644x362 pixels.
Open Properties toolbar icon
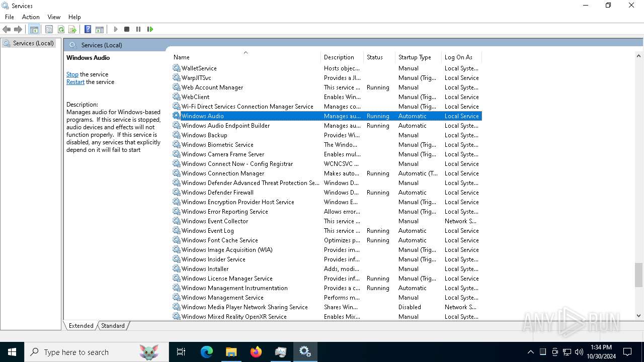[49, 29]
